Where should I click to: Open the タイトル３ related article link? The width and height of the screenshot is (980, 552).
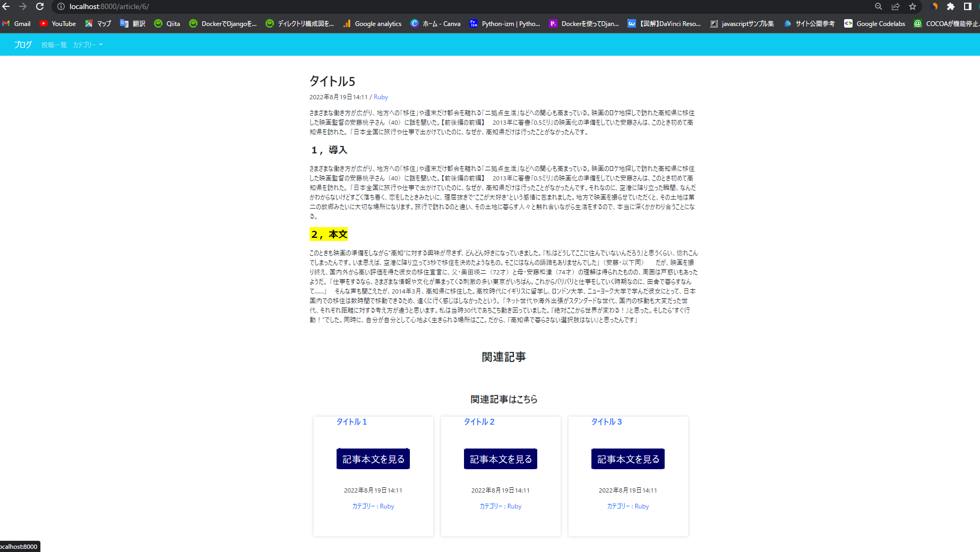point(607,421)
